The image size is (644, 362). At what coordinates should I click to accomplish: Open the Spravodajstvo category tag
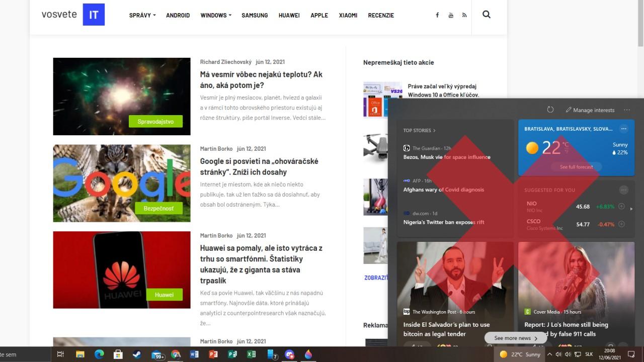click(x=155, y=122)
